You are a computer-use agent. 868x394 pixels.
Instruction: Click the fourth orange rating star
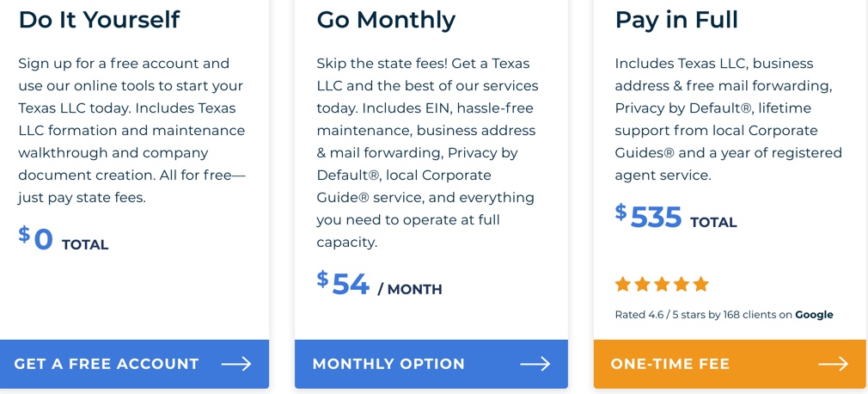click(682, 284)
